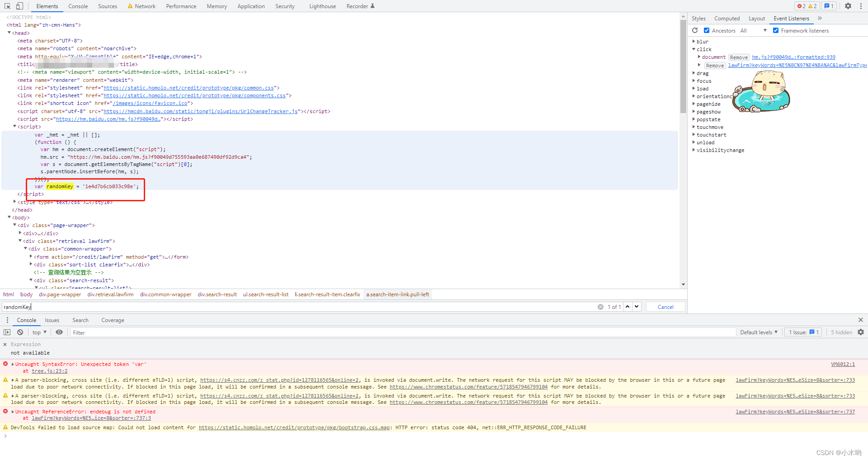868x460 pixels.
Task: Open the Performance tab
Action: click(x=181, y=6)
